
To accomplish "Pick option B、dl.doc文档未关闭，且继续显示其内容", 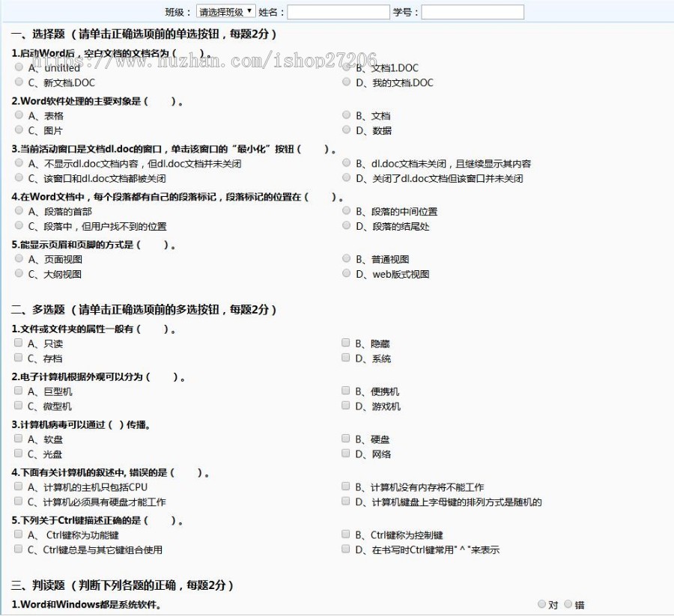I will (347, 163).
